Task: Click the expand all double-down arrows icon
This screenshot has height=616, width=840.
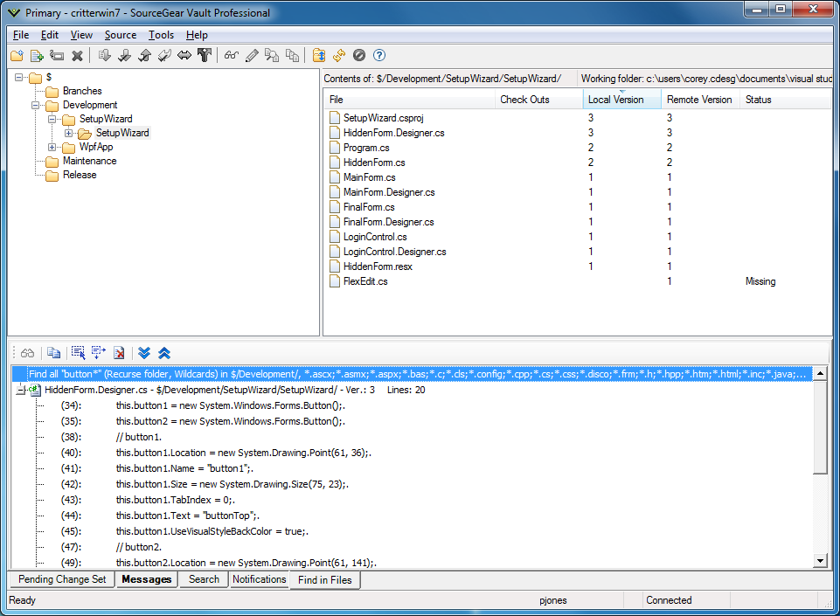Action: [x=145, y=353]
